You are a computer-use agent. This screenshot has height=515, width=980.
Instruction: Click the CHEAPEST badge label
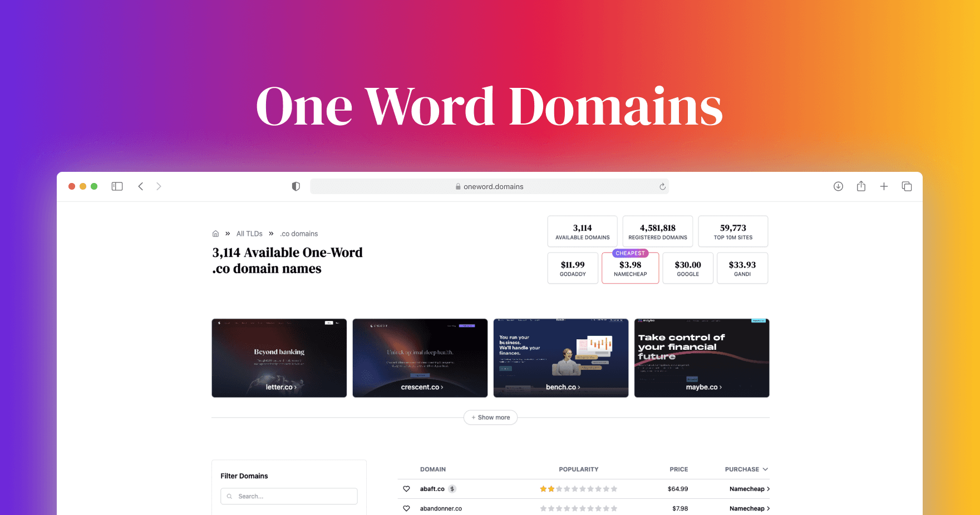631,253
